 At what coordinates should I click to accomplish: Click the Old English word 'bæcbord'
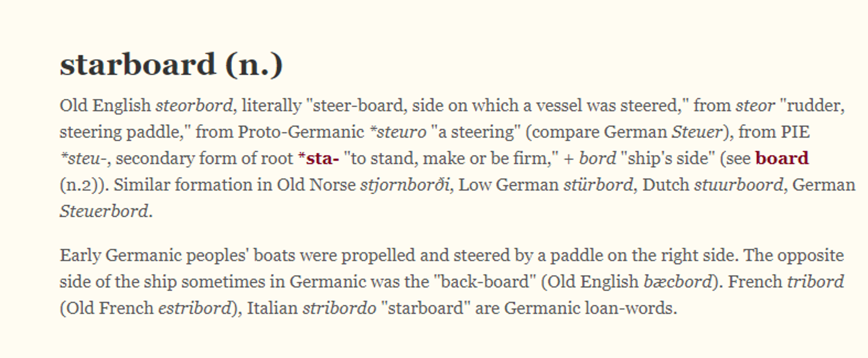click(677, 282)
